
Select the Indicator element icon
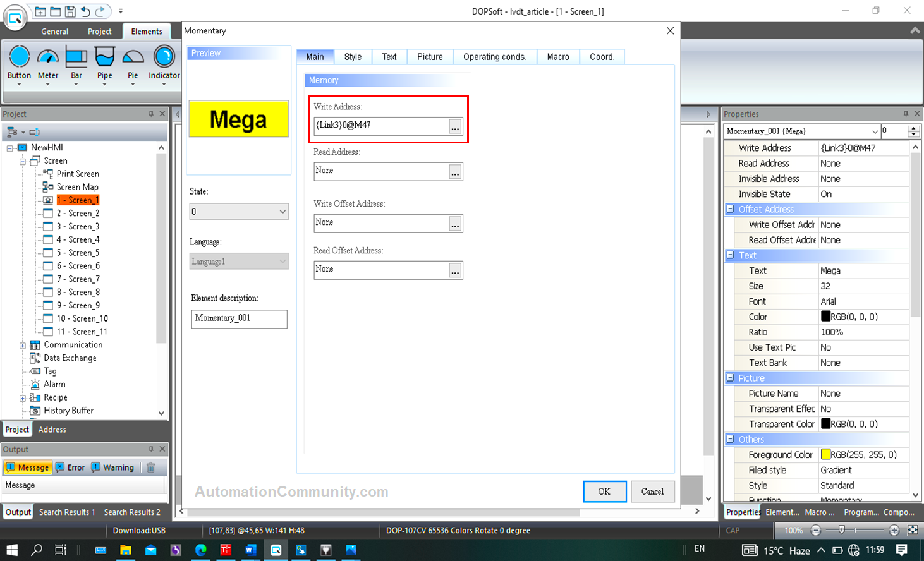click(x=164, y=57)
